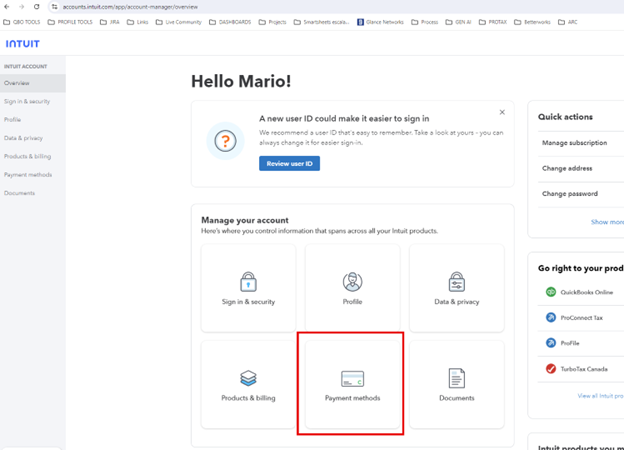The width and height of the screenshot is (624, 450).
Task: Open the Products & billing card
Action: point(248,384)
